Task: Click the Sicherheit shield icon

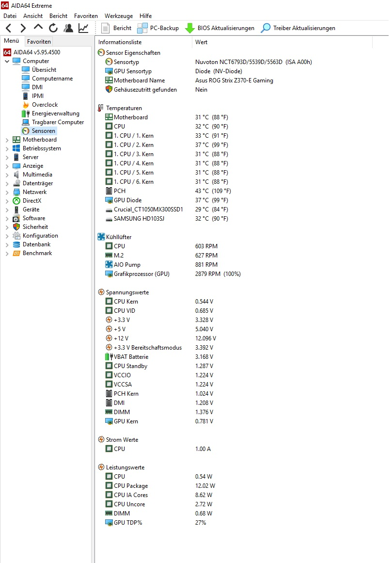Action: click(x=16, y=227)
